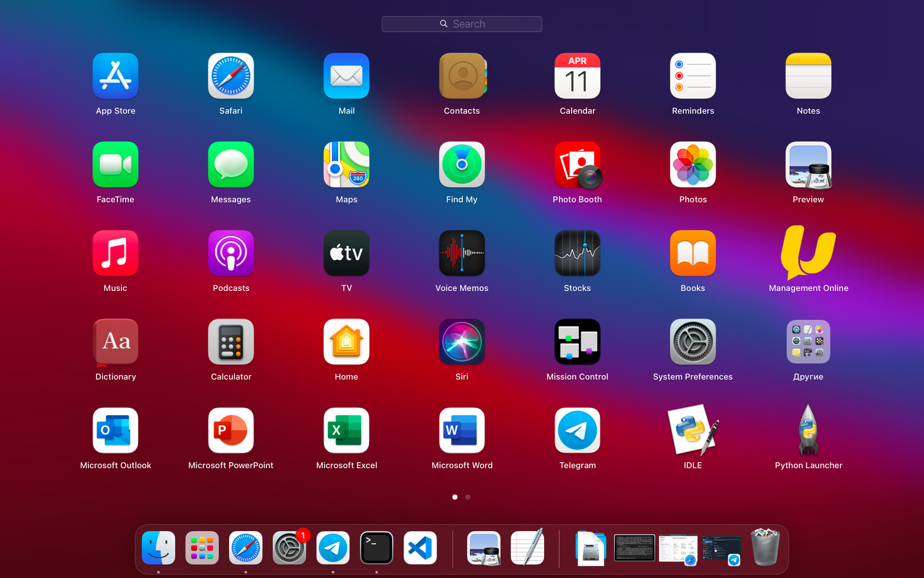Open Finder in the Dock
Viewport: 924px width, 578px height.
tap(158, 548)
